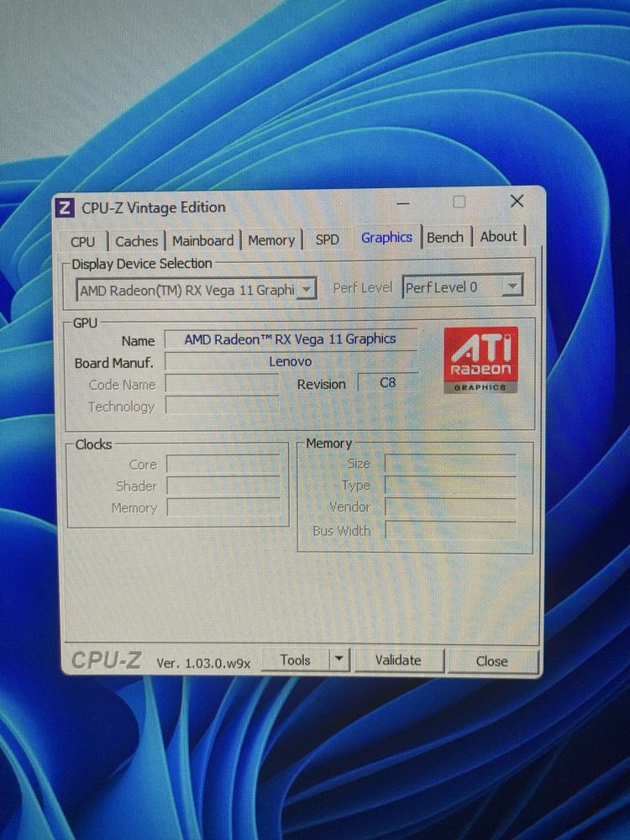Click the CPU-Z logo text at bottom
Viewport: 630px width, 840px height.
(106, 660)
